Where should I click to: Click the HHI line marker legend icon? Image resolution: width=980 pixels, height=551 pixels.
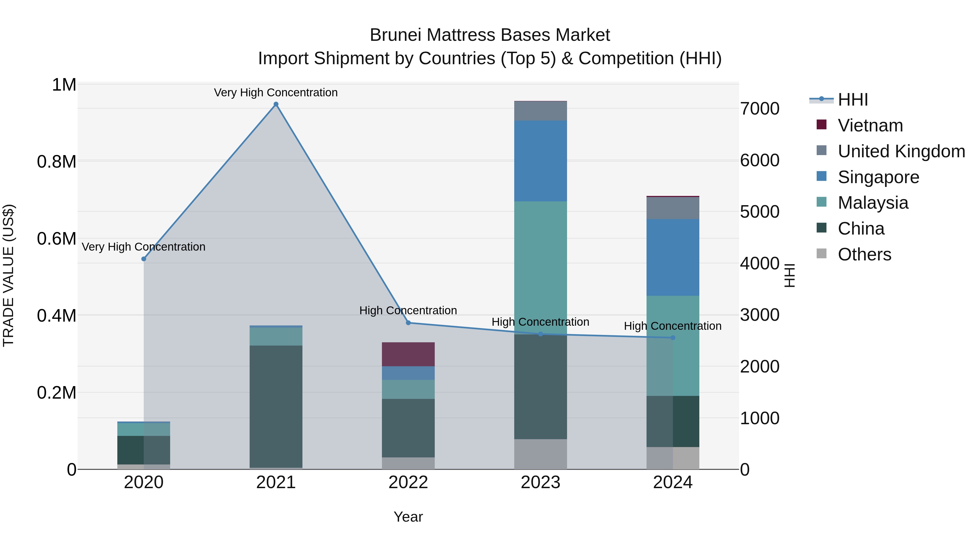pyautogui.click(x=821, y=99)
